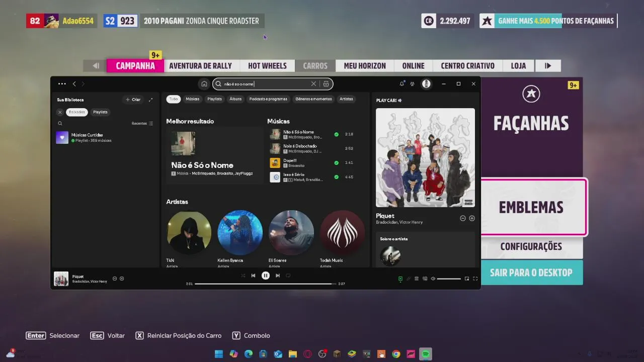Open artist Eli Soares
644x362 pixels.
coord(291,232)
